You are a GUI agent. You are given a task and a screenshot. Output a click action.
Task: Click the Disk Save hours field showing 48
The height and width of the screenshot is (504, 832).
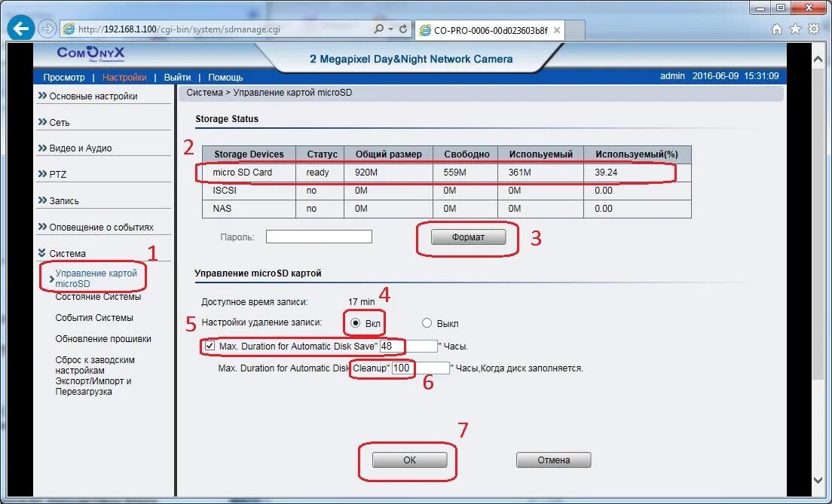pos(408,346)
